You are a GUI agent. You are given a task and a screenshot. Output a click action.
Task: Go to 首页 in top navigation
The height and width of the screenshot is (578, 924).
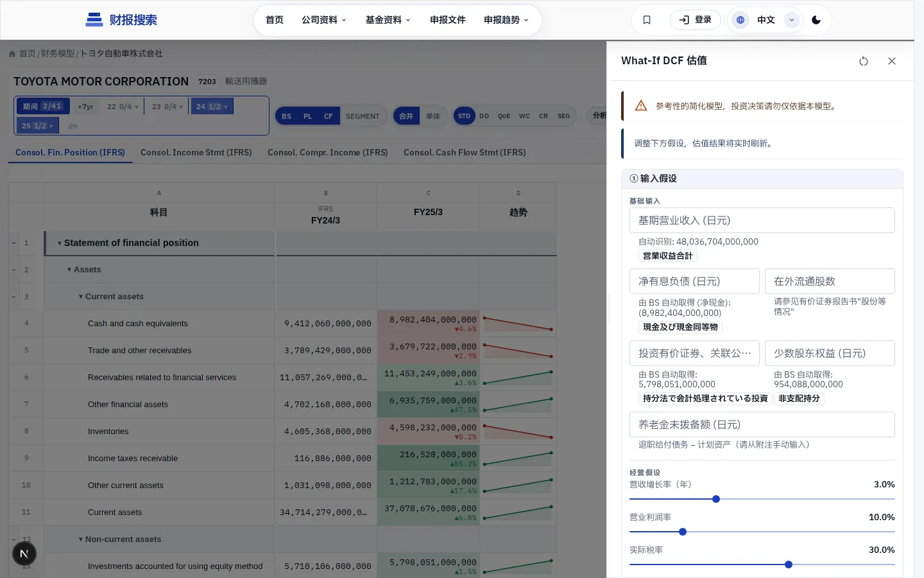(275, 20)
